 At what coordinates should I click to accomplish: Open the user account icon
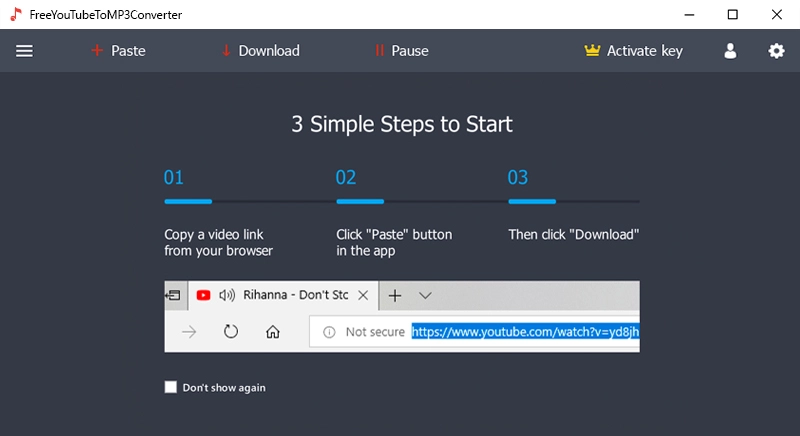pos(730,51)
